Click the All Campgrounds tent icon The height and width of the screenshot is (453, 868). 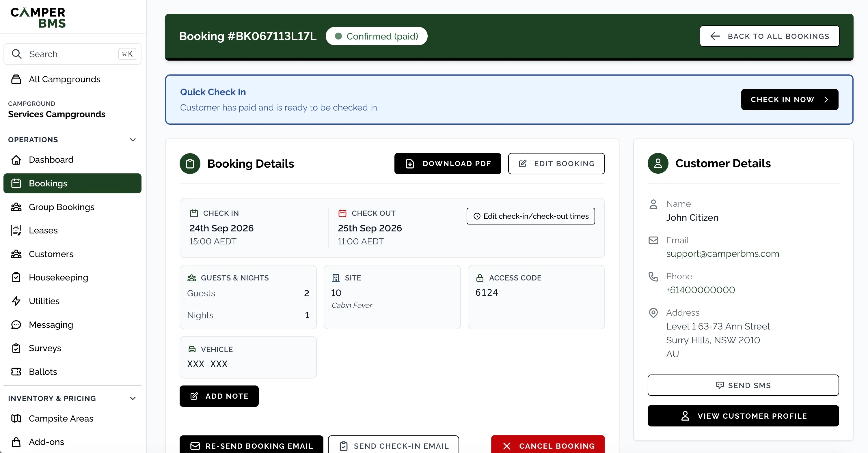tap(16, 79)
